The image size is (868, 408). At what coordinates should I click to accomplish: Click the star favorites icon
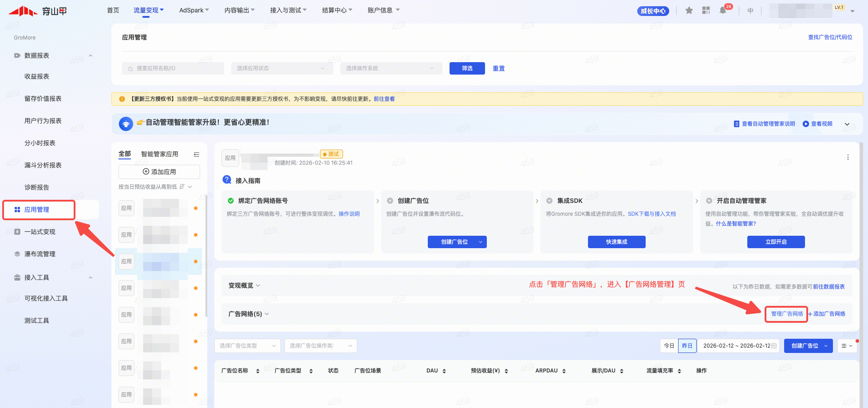689,10
